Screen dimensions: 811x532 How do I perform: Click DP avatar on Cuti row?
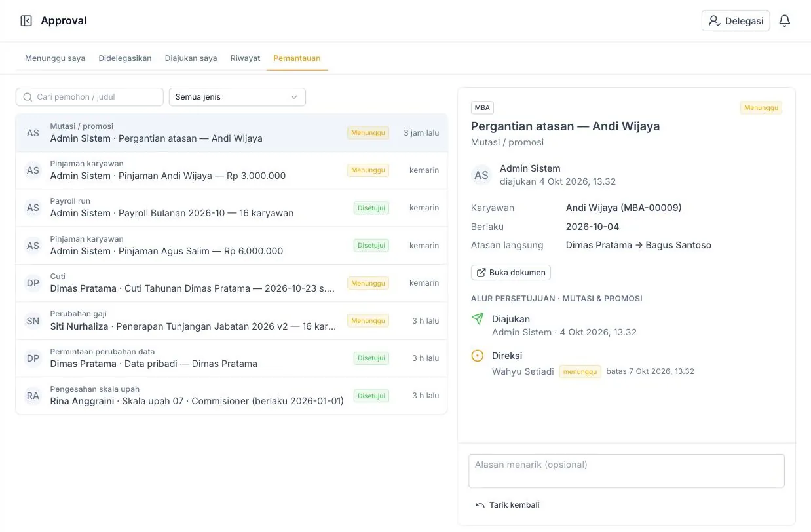pos(33,283)
